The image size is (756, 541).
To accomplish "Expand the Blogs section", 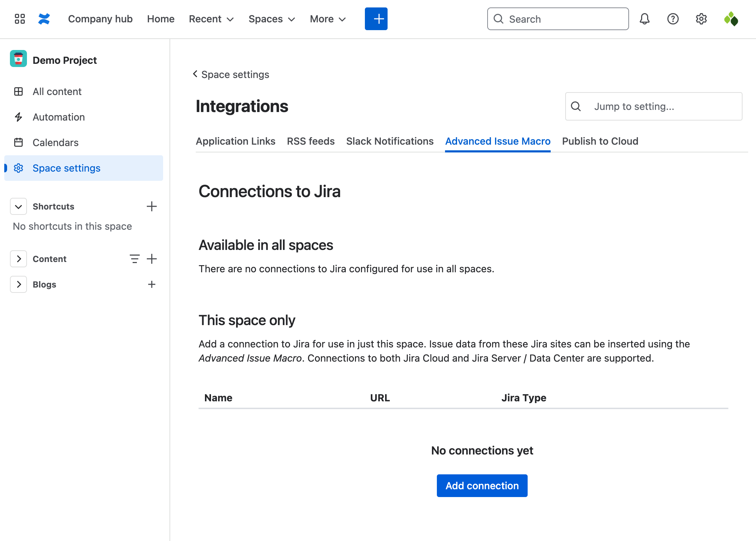I will pyautogui.click(x=18, y=284).
